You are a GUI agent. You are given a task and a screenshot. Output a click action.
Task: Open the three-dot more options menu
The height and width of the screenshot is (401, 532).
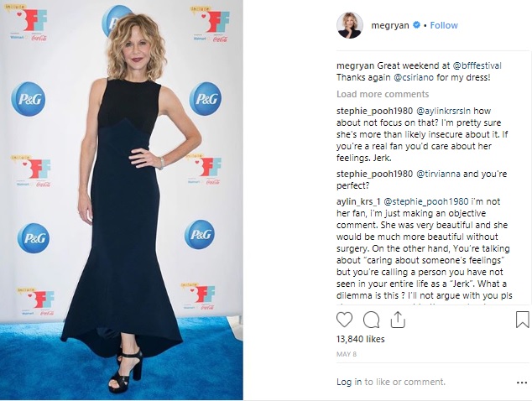tap(521, 383)
